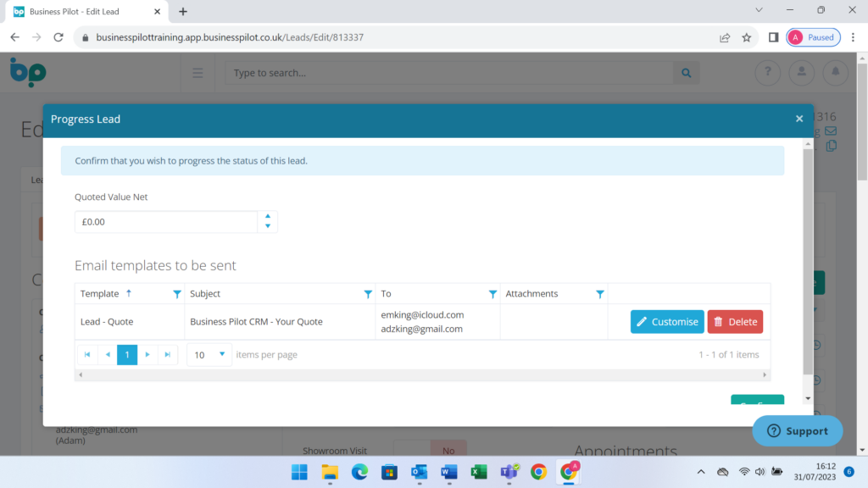This screenshot has height=488, width=868.
Task: Close the Progress Lead dialog
Action: 799,119
